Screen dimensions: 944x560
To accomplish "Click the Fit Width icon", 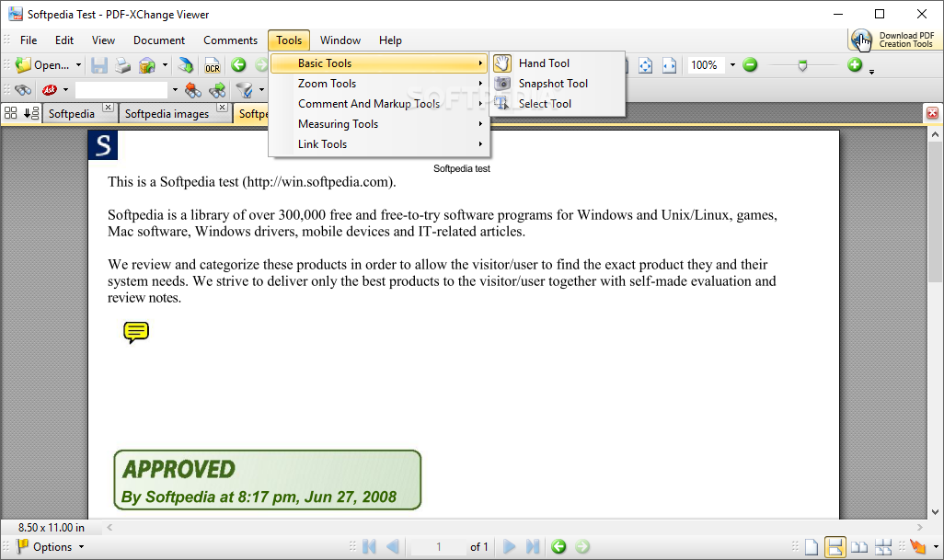I will tap(669, 65).
